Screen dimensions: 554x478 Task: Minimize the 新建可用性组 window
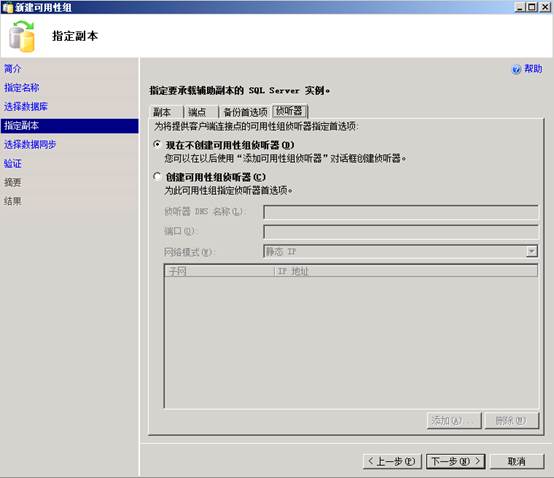click(520, 7)
